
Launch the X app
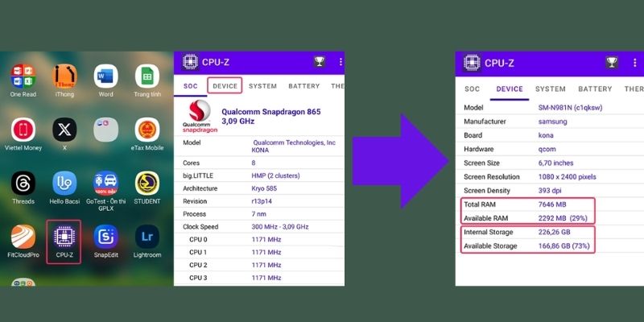point(64,130)
